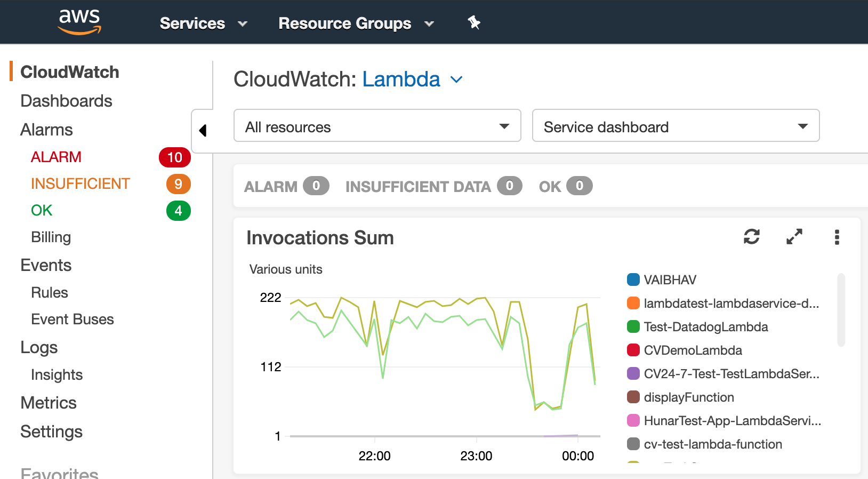Click the AWS logo home icon
868x479 pixels.
point(79,22)
